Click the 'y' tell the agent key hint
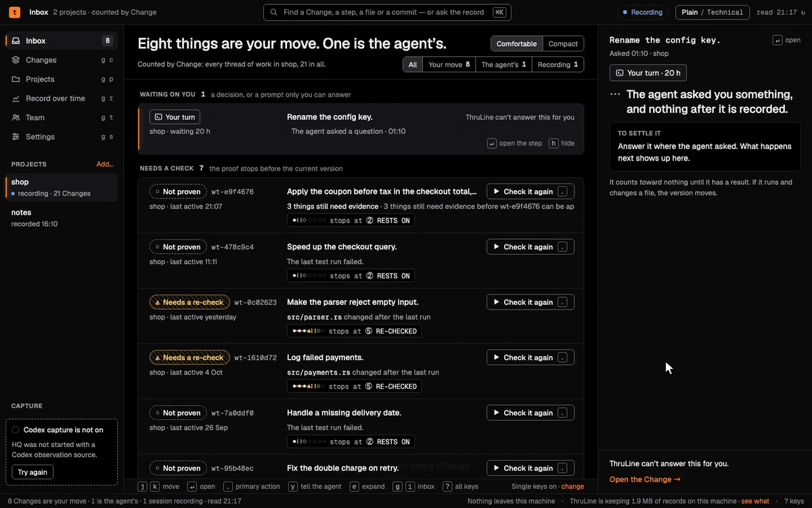This screenshot has width=812, height=508. pos(293,486)
